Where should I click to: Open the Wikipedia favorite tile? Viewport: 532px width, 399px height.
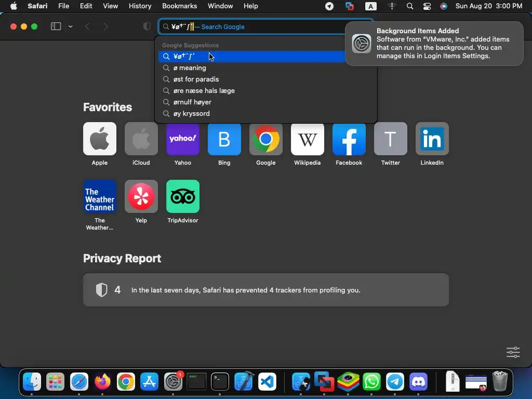[308, 139]
